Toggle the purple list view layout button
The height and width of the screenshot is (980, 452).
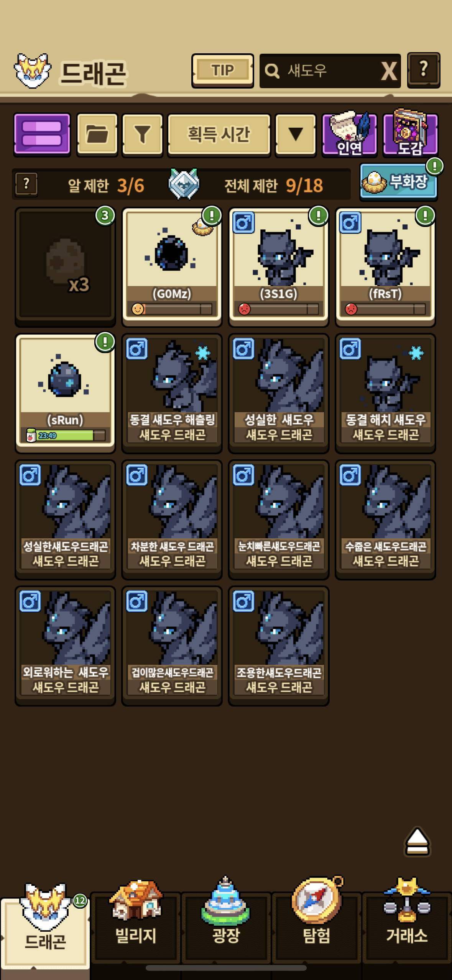42,134
